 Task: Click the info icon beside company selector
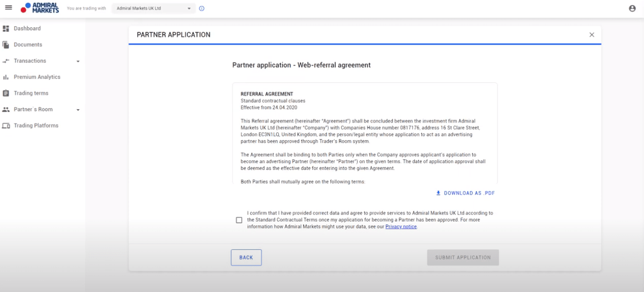(202, 8)
